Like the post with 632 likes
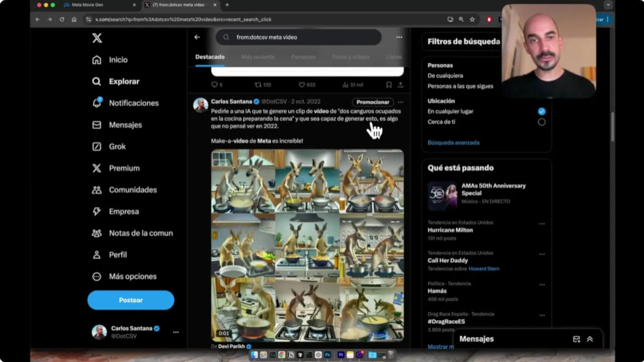The height and width of the screenshot is (362, 644). (307, 85)
